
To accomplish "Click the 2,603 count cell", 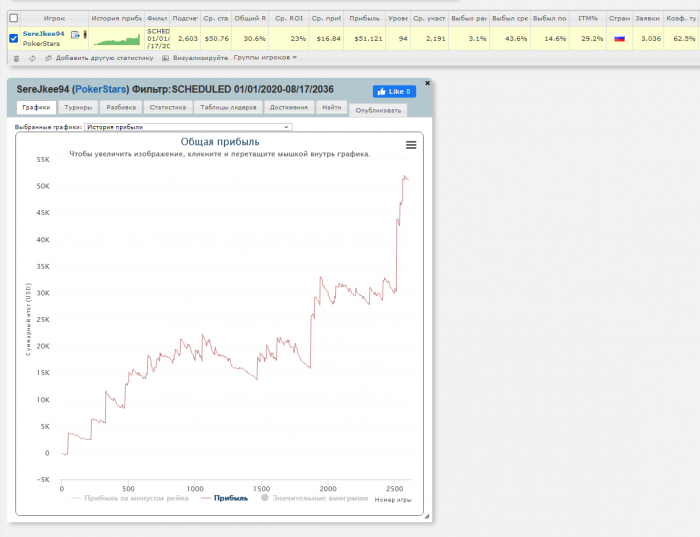I will (x=185, y=39).
